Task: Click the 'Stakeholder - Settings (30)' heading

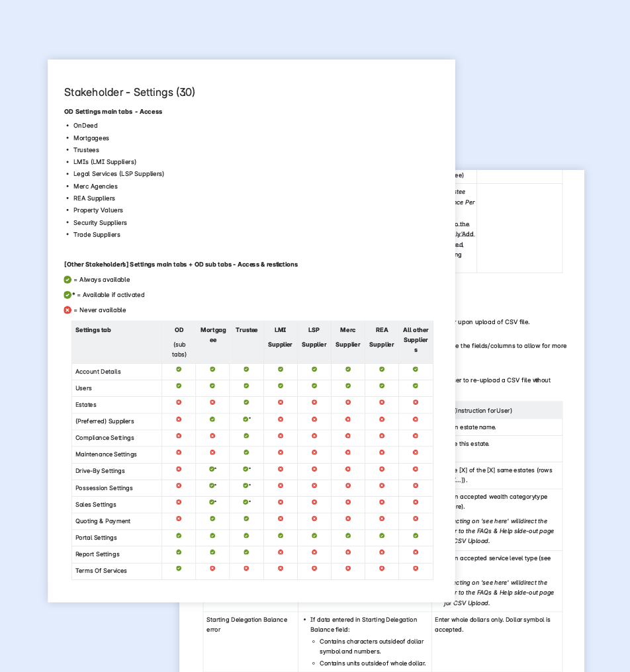Action: [130, 92]
